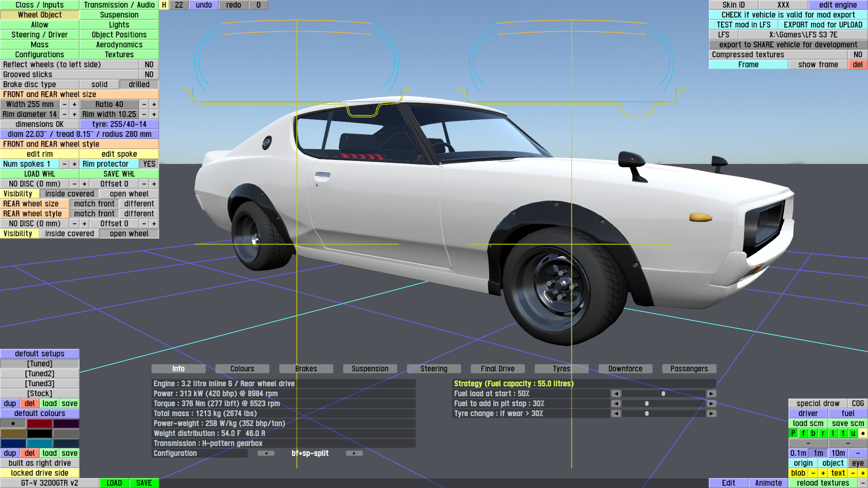This screenshot has height=488, width=868.
Task: Switch to the Brakes setup tab
Action: tap(306, 369)
